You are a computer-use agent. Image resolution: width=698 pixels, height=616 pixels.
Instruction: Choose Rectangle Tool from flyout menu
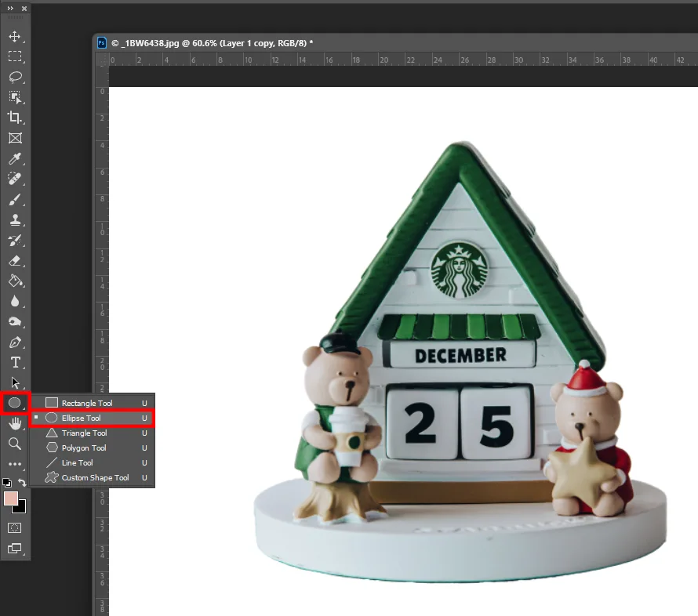[93, 403]
